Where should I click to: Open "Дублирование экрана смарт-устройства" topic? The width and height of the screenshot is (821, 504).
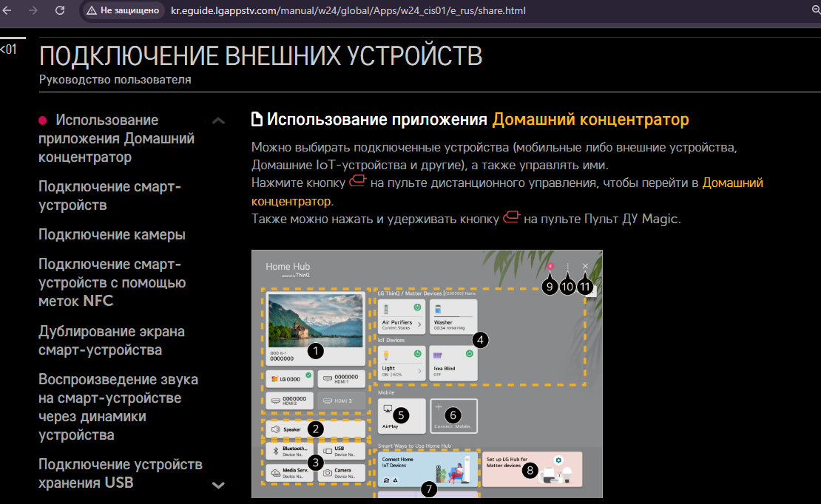[x=112, y=341]
